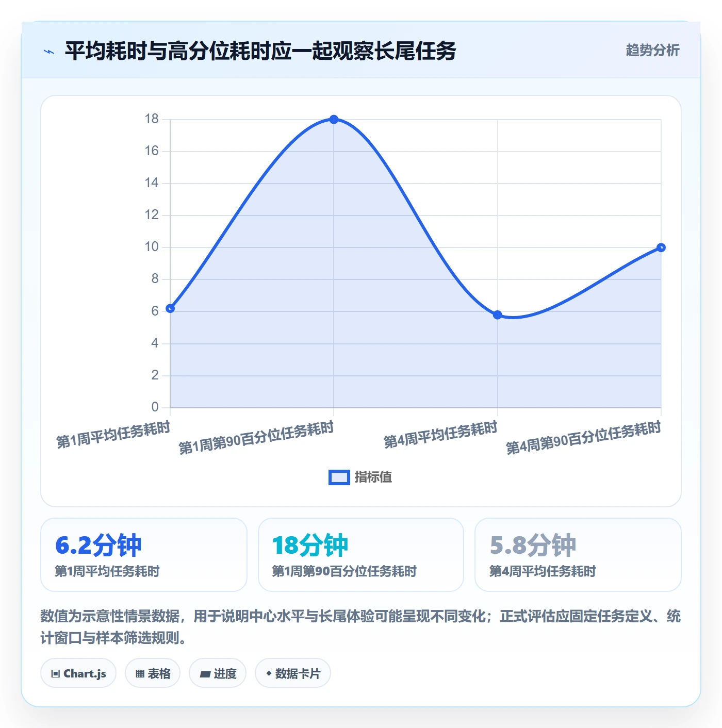
Task: Click the chart title 平均耗时与高分位耗时应一起观察长尾任务
Action: (x=260, y=51)
